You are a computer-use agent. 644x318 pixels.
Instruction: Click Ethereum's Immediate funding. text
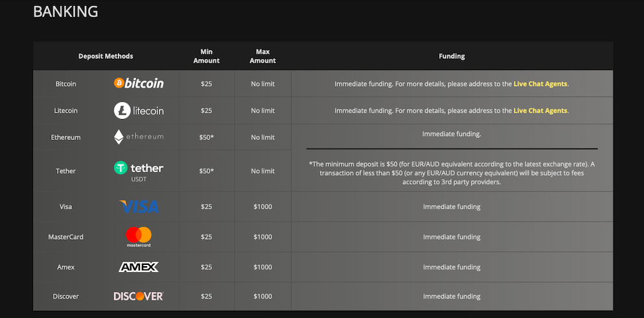(x=452, y=134)
